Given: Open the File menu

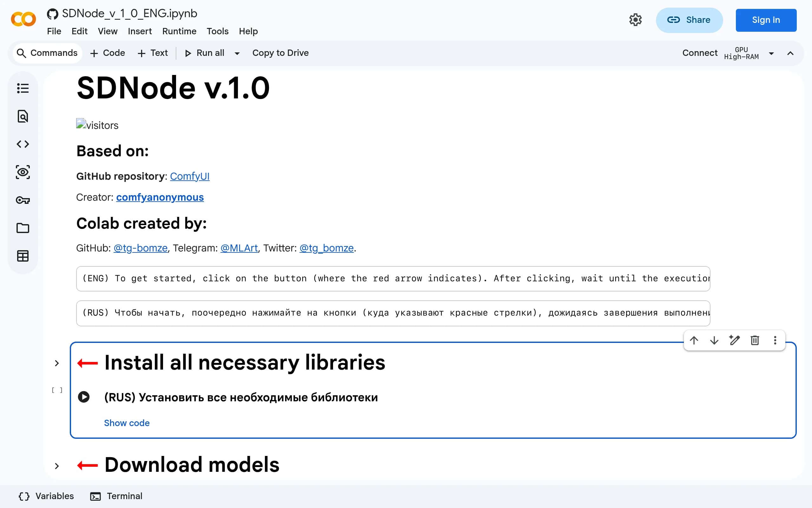Looking at the screenshot, I should point(54,31).
